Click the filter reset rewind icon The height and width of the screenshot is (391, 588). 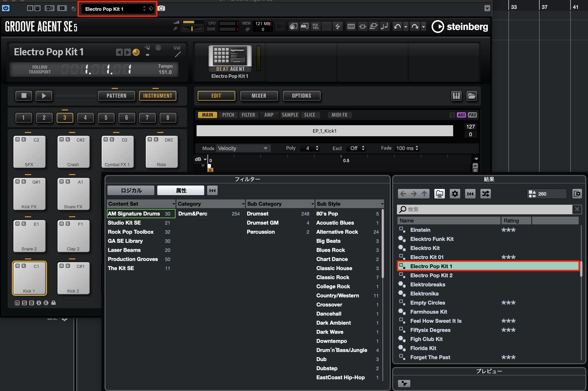[x=212, y=191]
